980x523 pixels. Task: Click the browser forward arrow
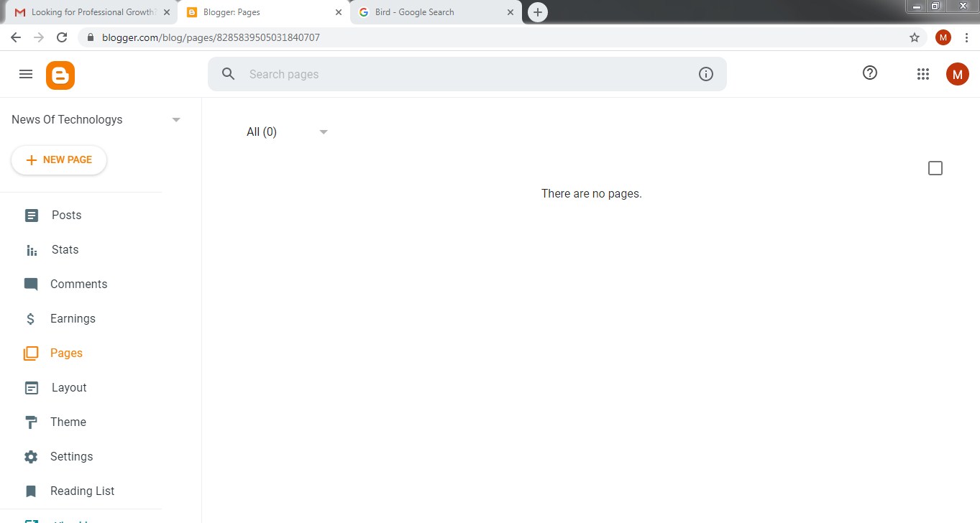[39, 37]
